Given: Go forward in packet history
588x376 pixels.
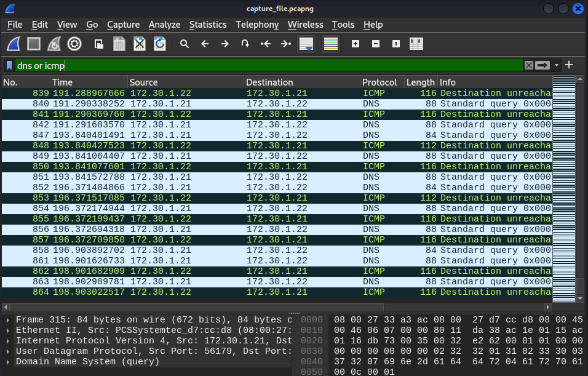Looking at the screenshot, I should (225, 44).
